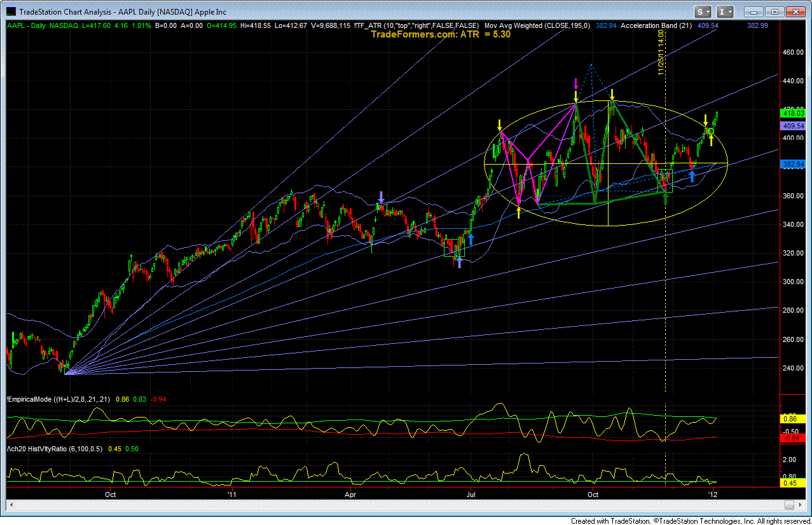Select the green up arrow below November low

tap(665, 198)
